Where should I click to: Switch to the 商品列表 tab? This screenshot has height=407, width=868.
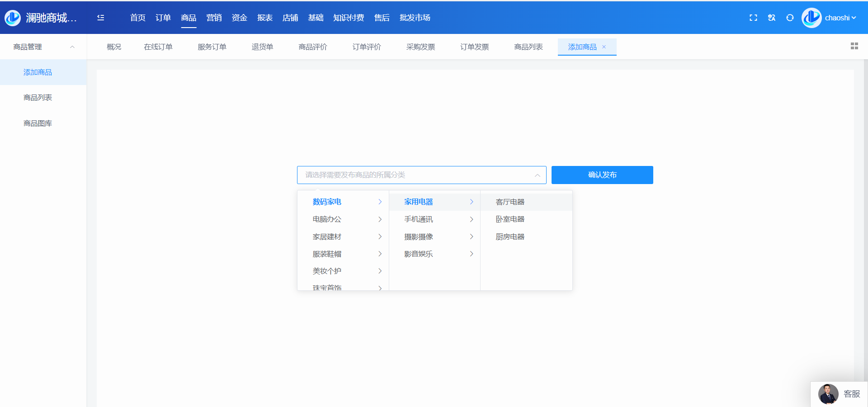[528, 47]
